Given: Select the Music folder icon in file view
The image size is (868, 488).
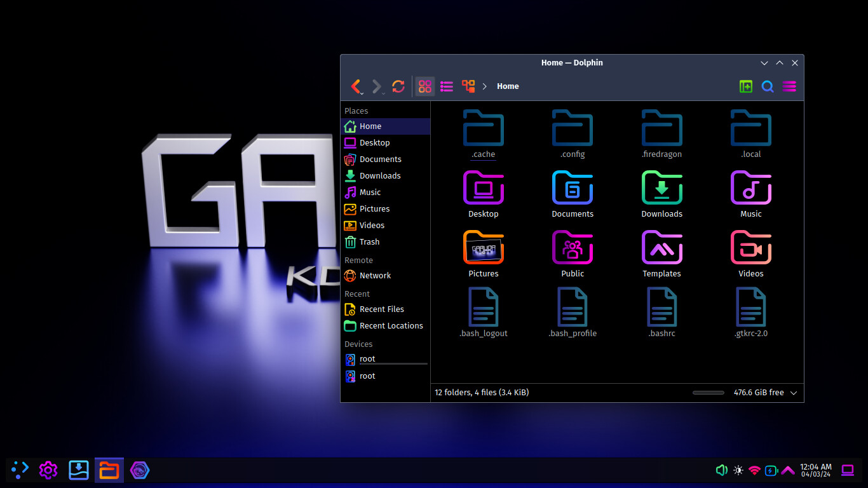Looking at the screenshot, I should 750,187.
